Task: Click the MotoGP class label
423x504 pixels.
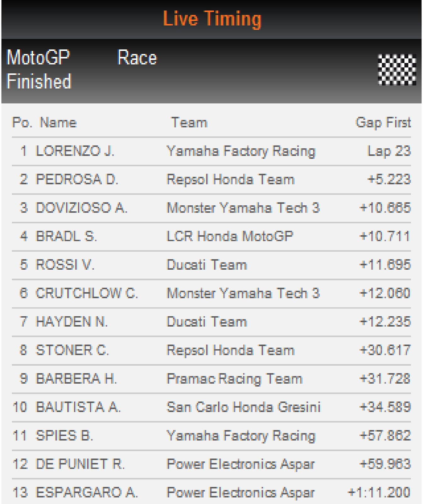Action: tap(38, 57)
